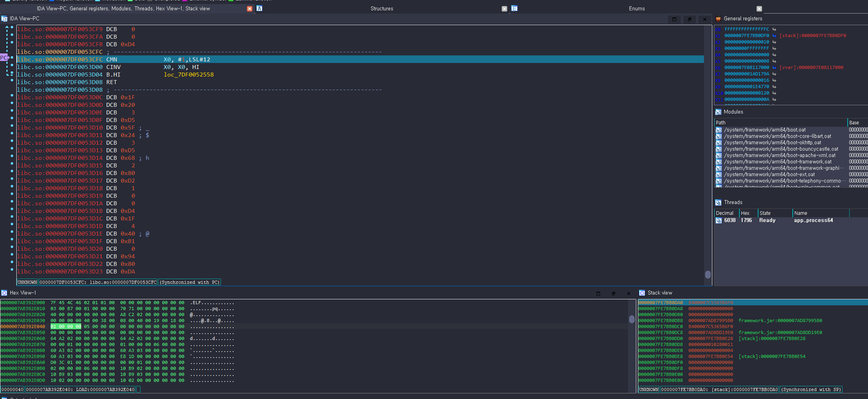Float the Hex View-1 panel
This screenshot has height=399, width=868.
(x=613, y=293)
